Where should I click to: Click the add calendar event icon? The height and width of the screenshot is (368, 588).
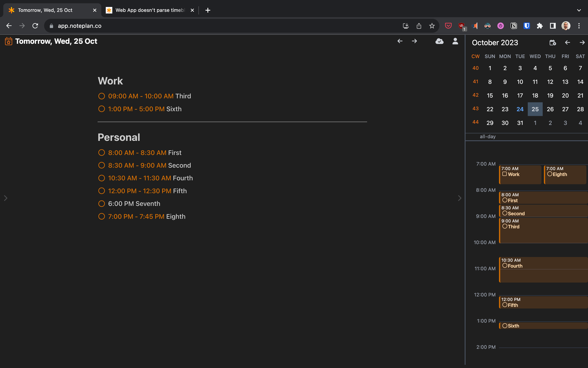tap(553, 43)
